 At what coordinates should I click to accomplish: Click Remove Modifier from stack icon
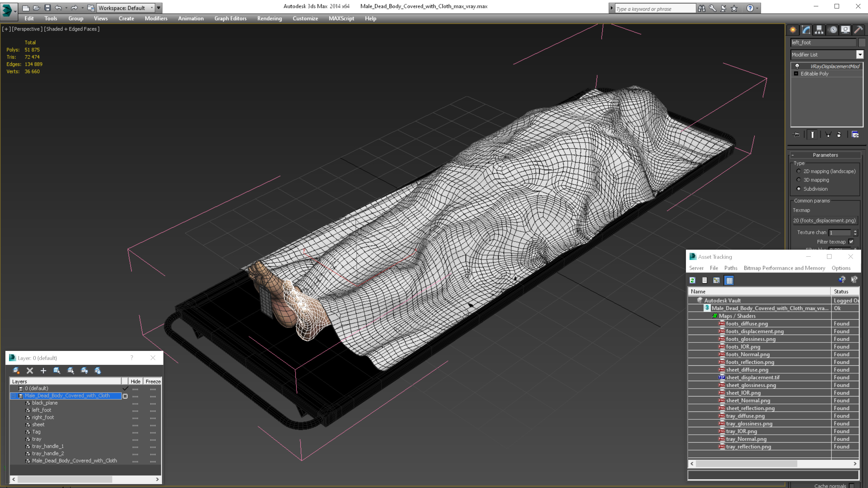click(x=839, y=134)
